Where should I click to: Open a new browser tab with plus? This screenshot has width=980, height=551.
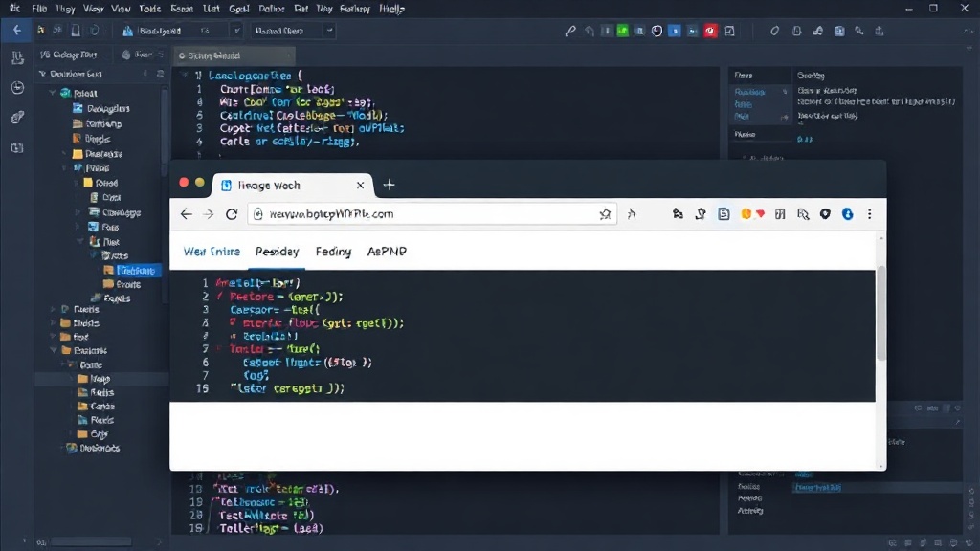[x=389, y=185]
